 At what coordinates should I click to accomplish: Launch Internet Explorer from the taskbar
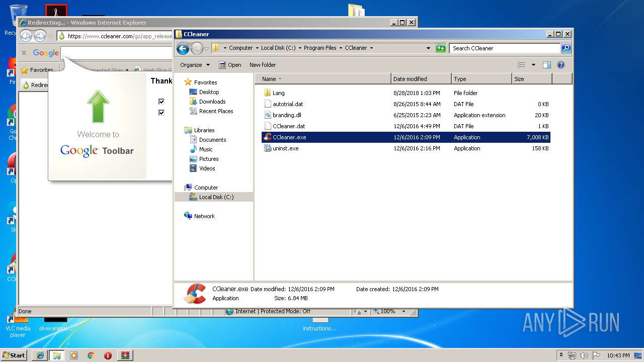[40, 355]
